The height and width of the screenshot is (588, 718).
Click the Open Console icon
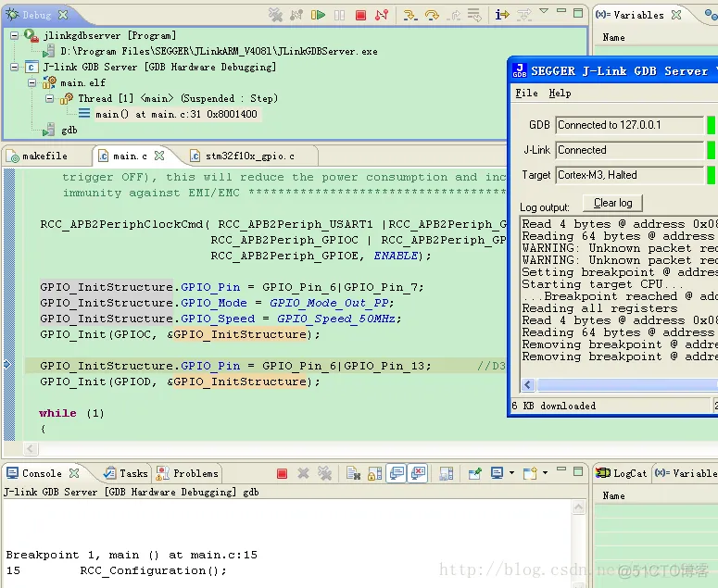tap(530, 473)
